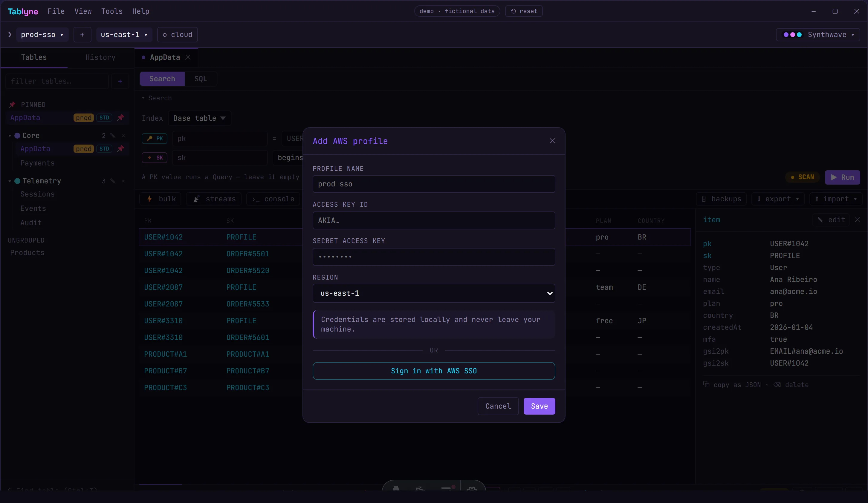Switch to the History sidebar tab
This screenshot has height=503, width=868.
(100, 57)
